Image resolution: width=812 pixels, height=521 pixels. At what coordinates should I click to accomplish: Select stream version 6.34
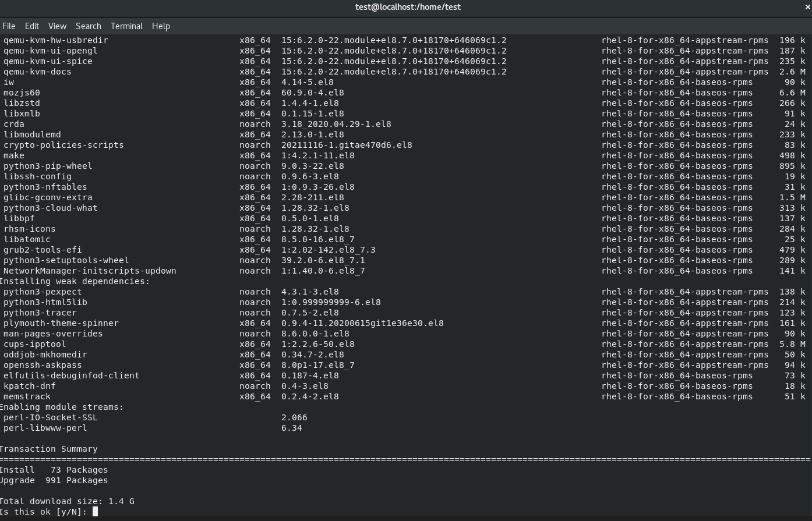click(x=292, y=428)
